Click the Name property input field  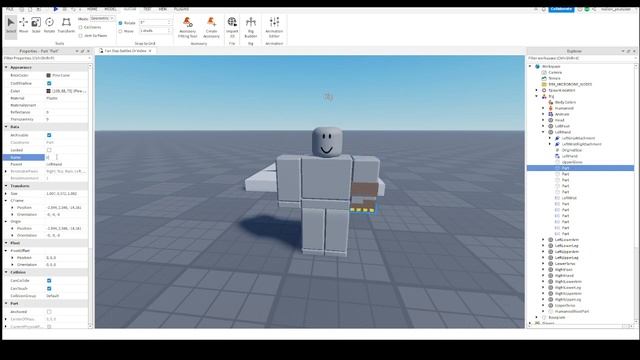click(66, 158)
